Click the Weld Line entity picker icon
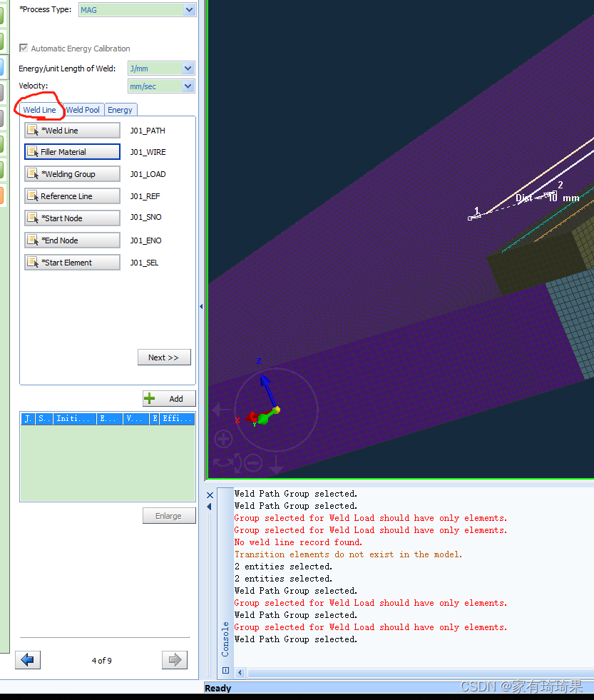This screenshot has height=700, width=594. 31,130
